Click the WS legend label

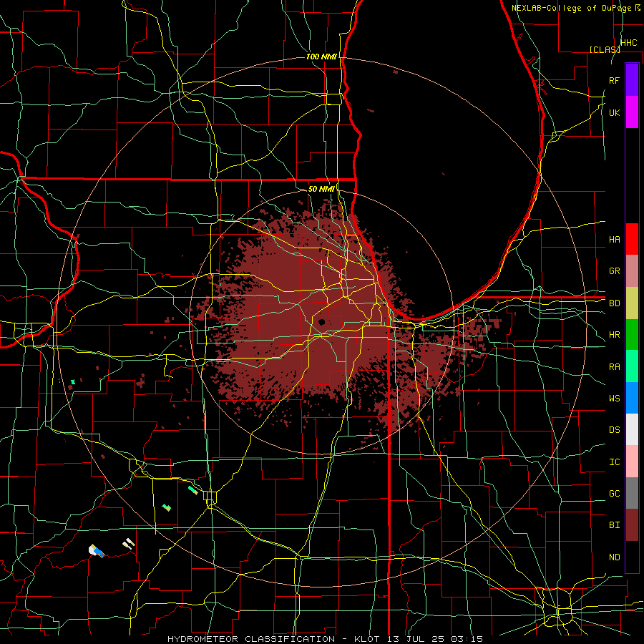tap(615, 398)
